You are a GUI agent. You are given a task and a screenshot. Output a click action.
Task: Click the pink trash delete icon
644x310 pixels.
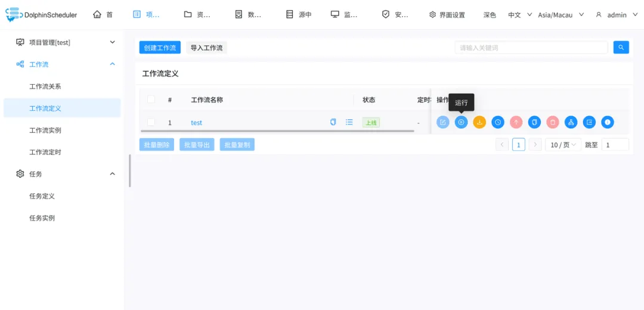553,122
